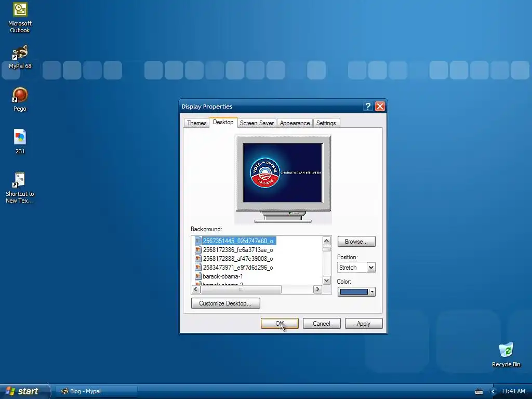
Task: Select the Recycle Bin icon
Action: (506, 354)
